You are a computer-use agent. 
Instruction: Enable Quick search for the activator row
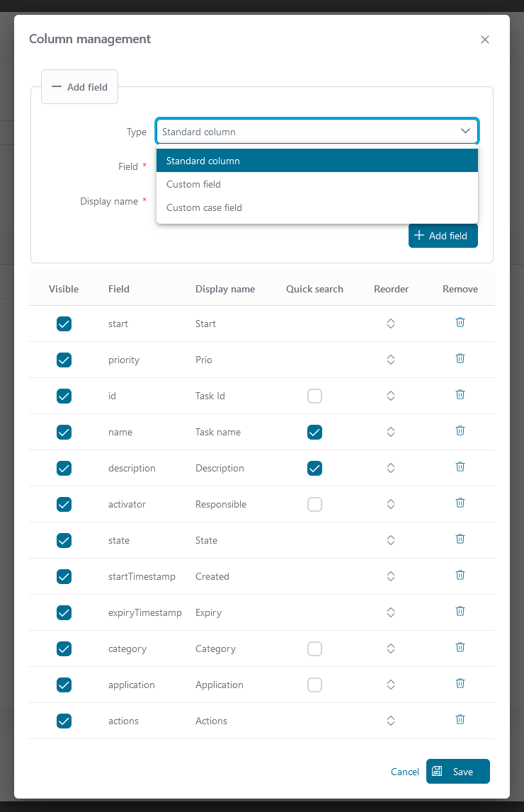[314, 504]
